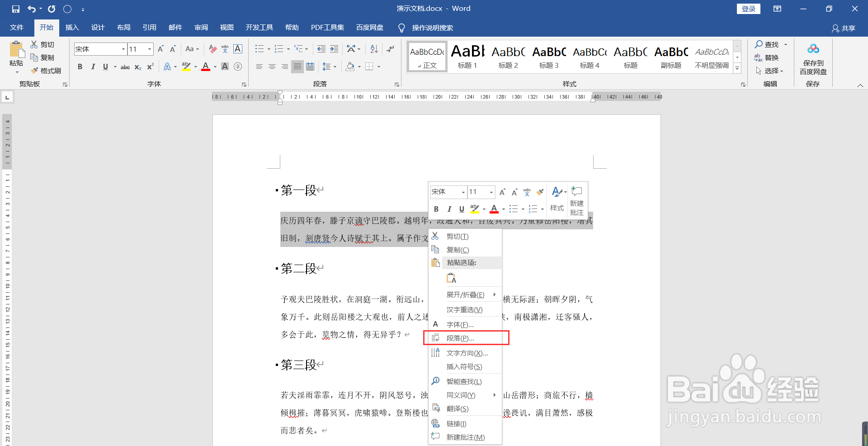Image resolution: width=868 pixels, height=446 pixels.
Task: Click the Clear All Formatting icon
Action: tap(212, 49)
